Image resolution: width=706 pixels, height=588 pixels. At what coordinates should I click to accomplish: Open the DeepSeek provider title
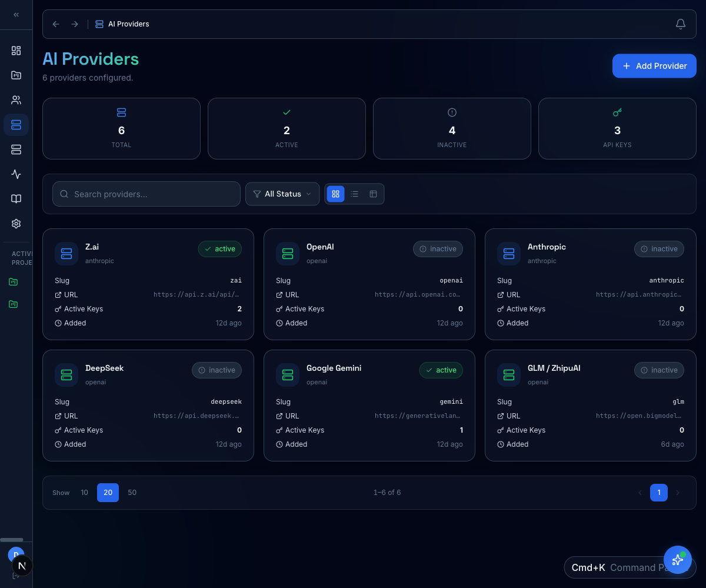click(x=104, y=368)
